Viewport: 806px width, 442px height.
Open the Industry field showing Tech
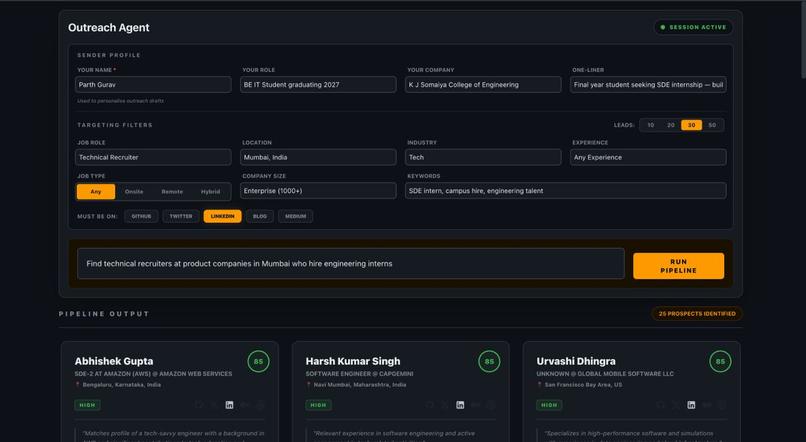click(x=483, y=157)
